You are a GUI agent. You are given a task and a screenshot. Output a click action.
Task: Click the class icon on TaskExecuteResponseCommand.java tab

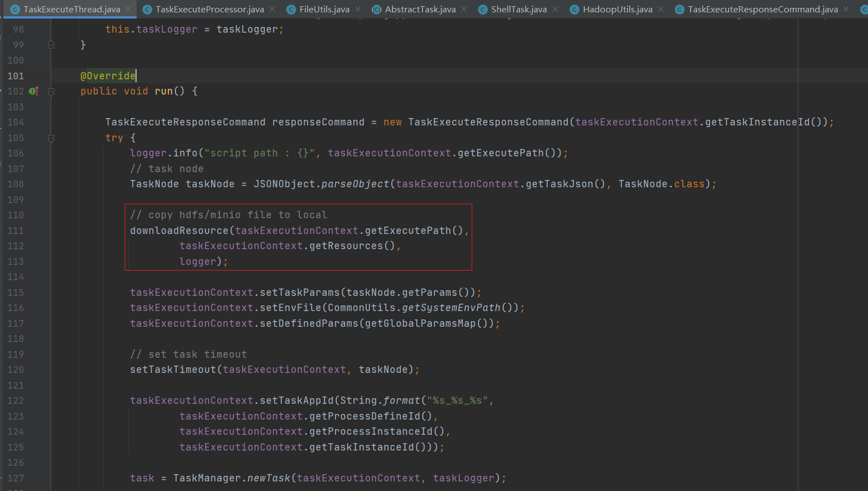(x=680, y=10)
